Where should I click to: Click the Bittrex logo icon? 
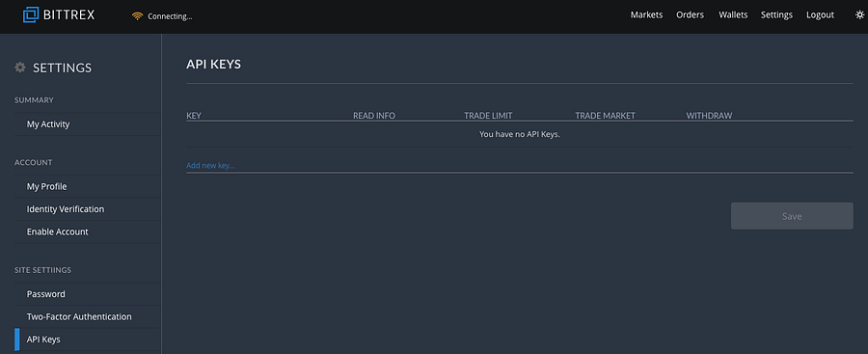tap(31, 15)
